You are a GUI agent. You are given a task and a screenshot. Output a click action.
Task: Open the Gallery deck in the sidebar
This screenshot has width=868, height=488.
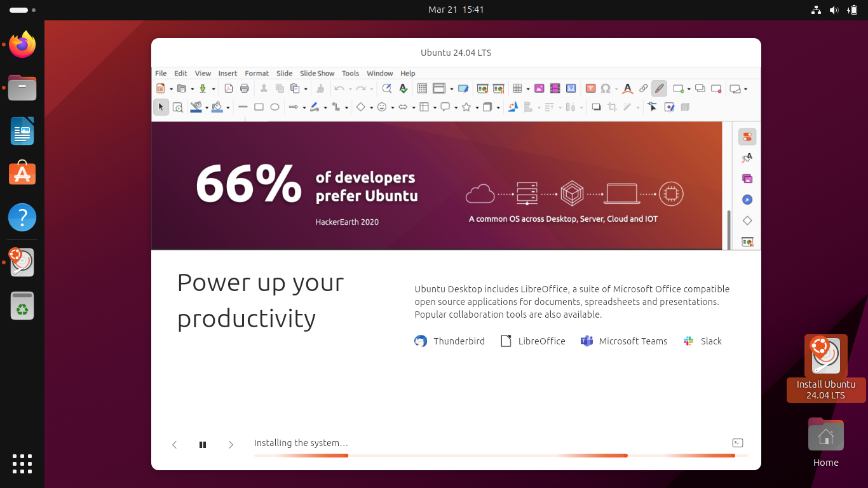tap(747, 179)
